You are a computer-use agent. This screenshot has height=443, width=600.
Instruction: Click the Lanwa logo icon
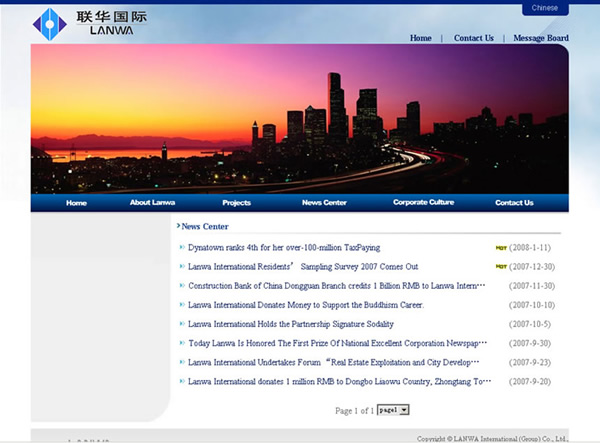click(50, 24)
